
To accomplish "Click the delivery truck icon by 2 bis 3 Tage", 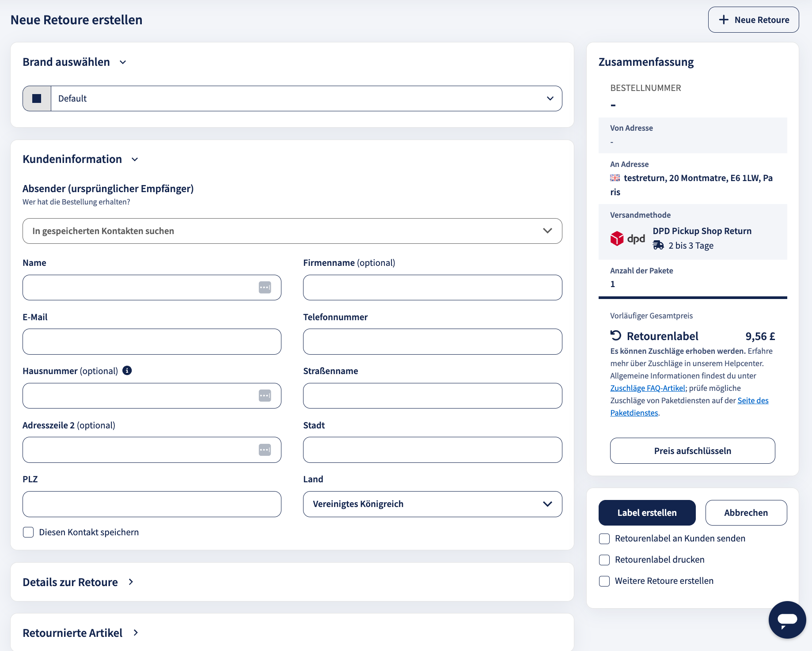I will [x=658, y=246].
